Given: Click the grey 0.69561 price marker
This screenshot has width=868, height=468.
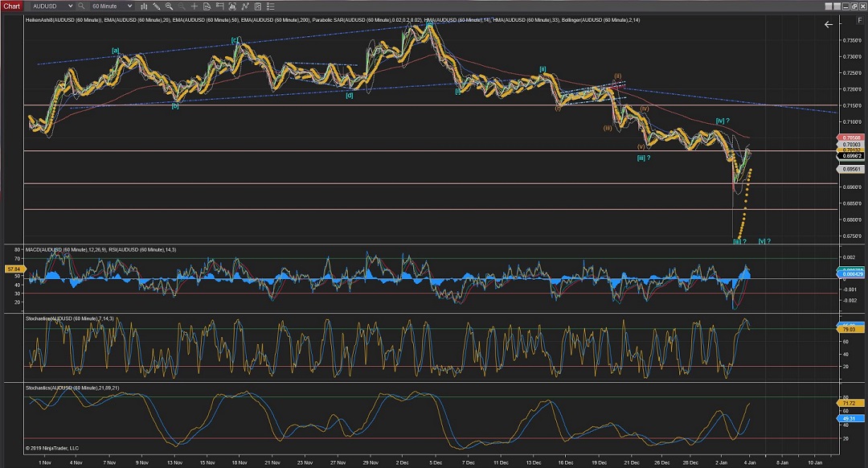Looking at the screenshot, I should 851,169.
